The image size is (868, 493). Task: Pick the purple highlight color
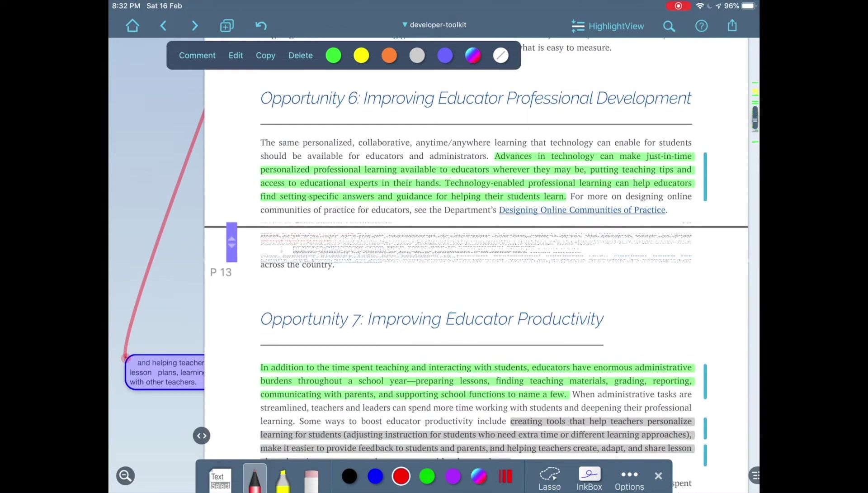(445, 55)
